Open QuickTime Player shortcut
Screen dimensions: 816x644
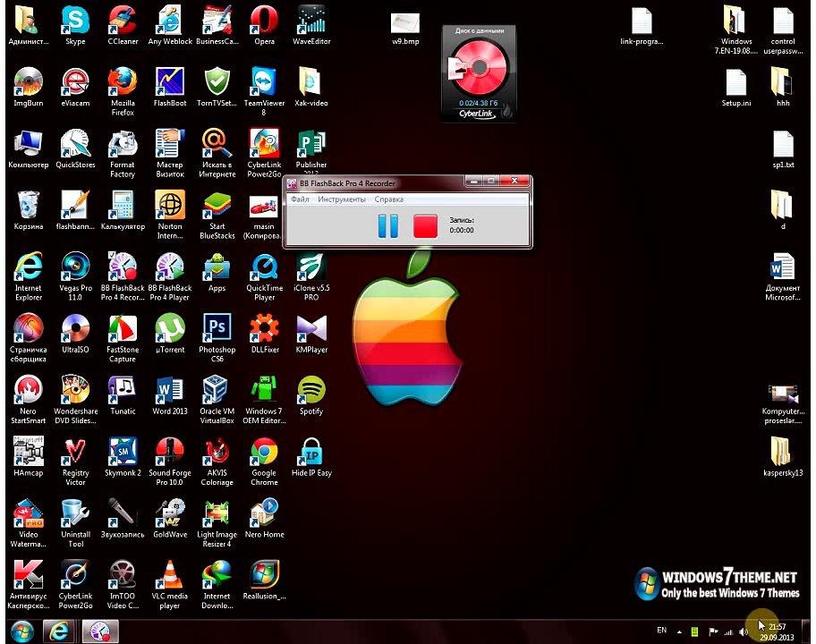pyautogui.click(x=264, y=276)
